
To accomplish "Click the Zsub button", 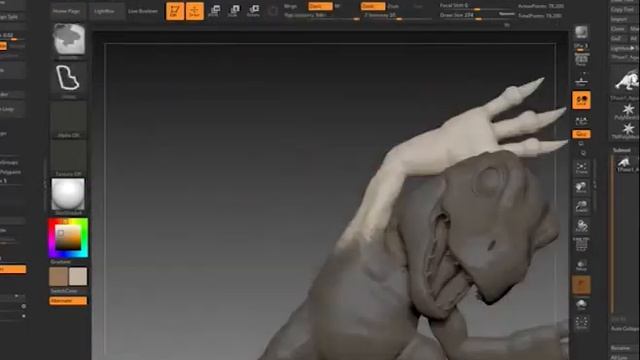I will point(393,6).
